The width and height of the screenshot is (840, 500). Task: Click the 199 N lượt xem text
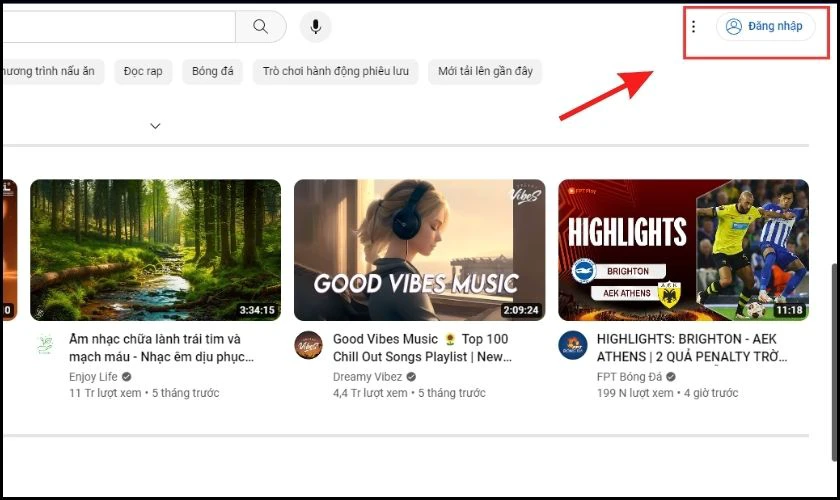click(635, 393)
